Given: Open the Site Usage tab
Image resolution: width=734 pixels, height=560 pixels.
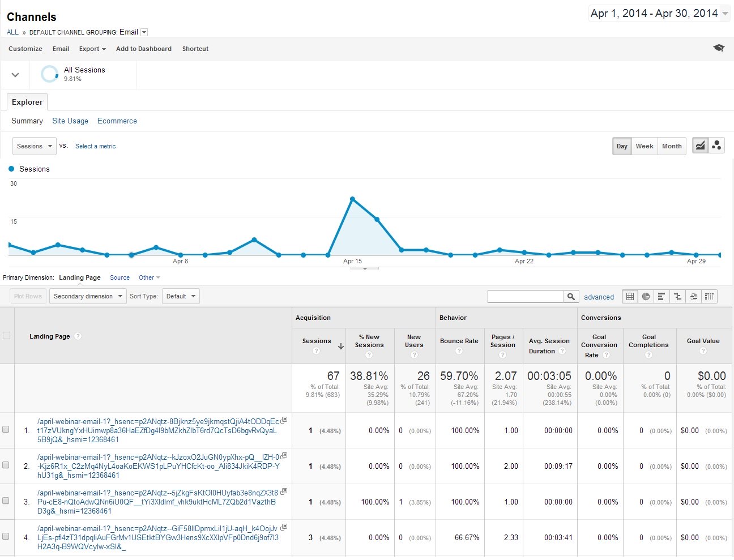Looking at the screenshot, I should click(x=70, y=121).
